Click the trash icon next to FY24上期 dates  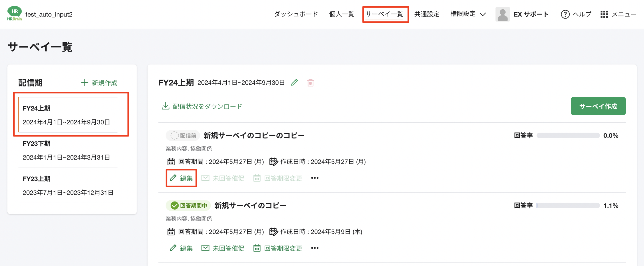click(x=311, y=82)
